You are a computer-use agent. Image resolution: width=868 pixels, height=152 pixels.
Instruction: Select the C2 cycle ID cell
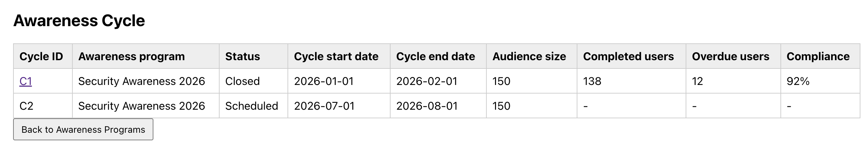point(27,106)
